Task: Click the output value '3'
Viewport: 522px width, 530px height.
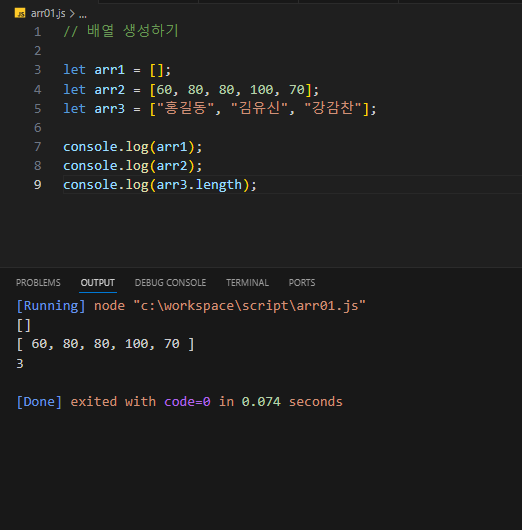Action: (x=20, y=364)
